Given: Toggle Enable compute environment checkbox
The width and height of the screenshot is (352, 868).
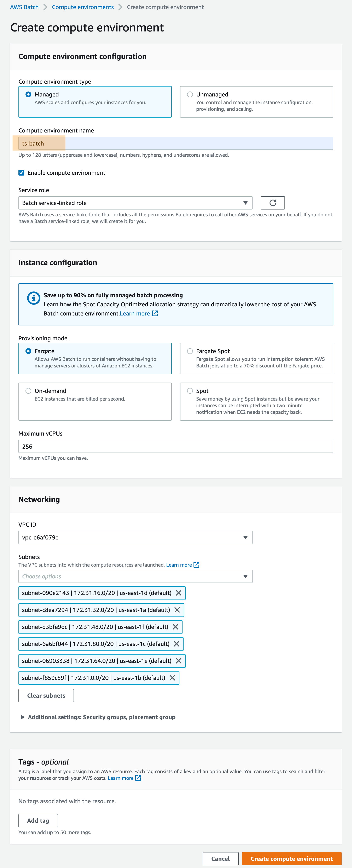Looking at the screenshot, I should click(21, 172).
